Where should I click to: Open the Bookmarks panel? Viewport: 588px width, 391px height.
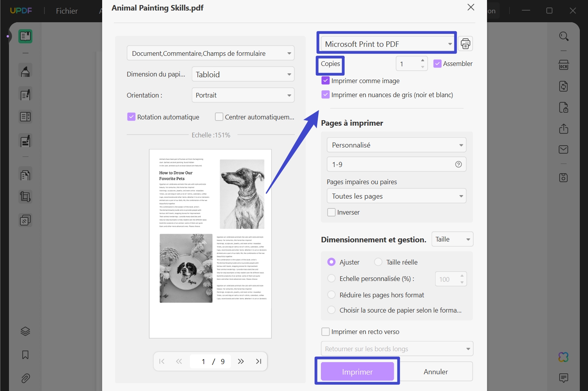(25, 355)
